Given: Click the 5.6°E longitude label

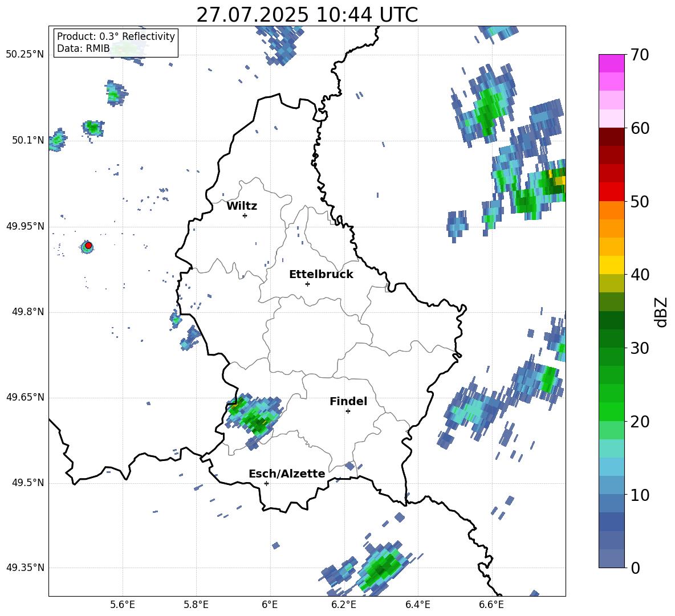Looking at the screenshot, I should pyautogui.click(x=123, y=605).
